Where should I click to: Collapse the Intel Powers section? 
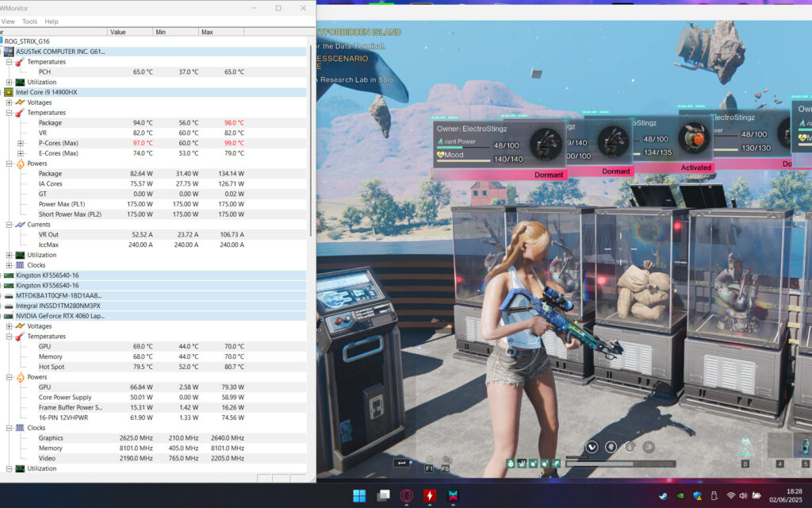pos(9,164)
